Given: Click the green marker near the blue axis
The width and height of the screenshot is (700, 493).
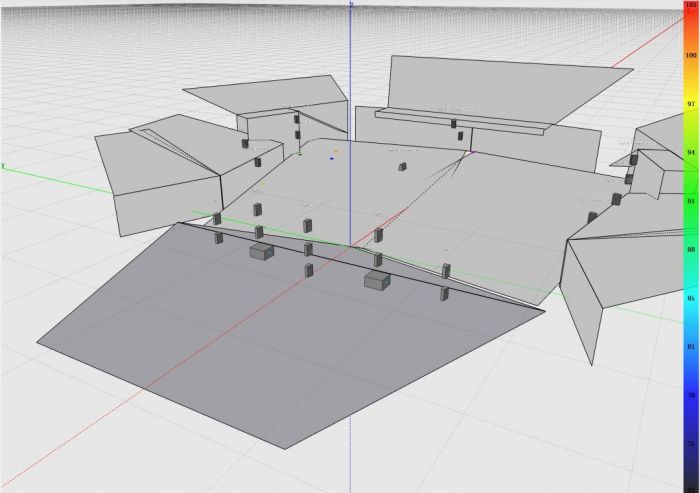Looking at the screenshot, I should [x=300, y=154].
